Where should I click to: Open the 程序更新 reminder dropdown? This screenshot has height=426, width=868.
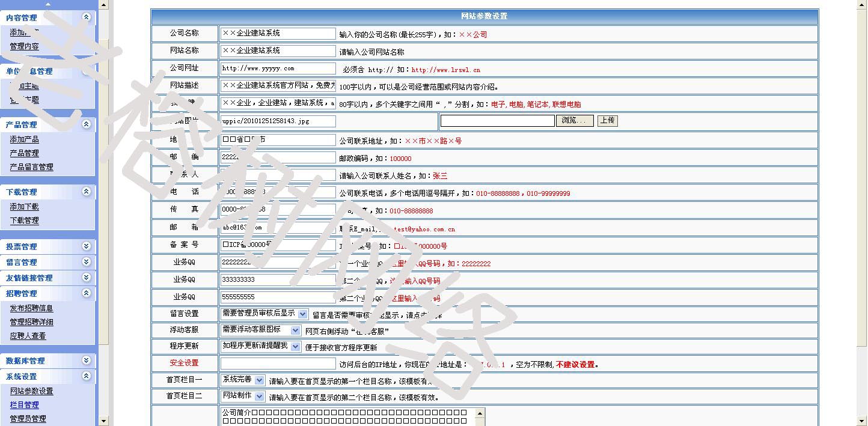click(295, 347)
